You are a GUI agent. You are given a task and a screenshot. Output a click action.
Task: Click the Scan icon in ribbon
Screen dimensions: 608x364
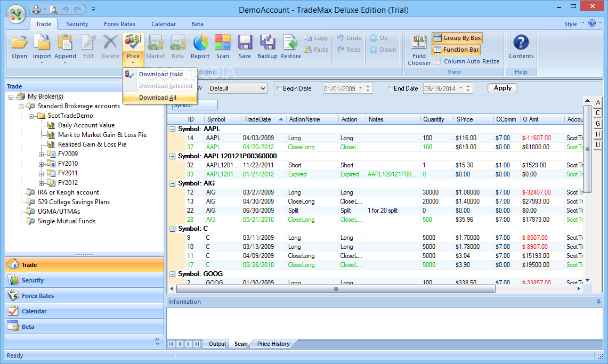(x=223, y=43)
